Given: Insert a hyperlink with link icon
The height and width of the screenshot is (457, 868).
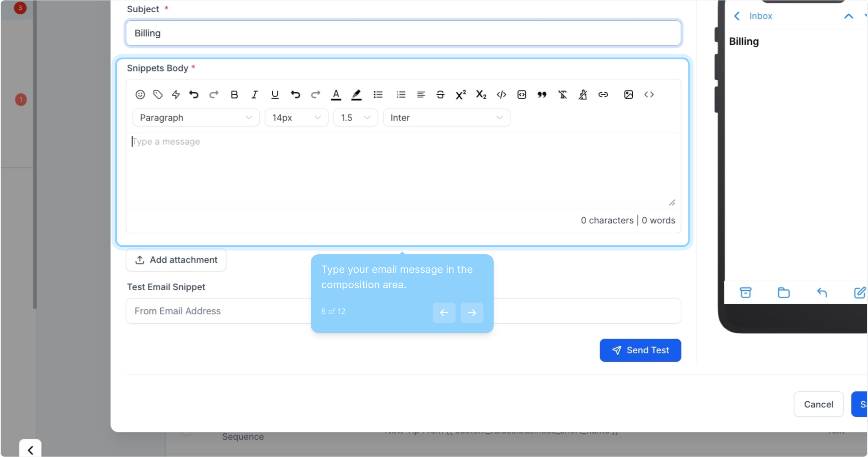Looking at the screenshot, I should [x=603, y=94].
